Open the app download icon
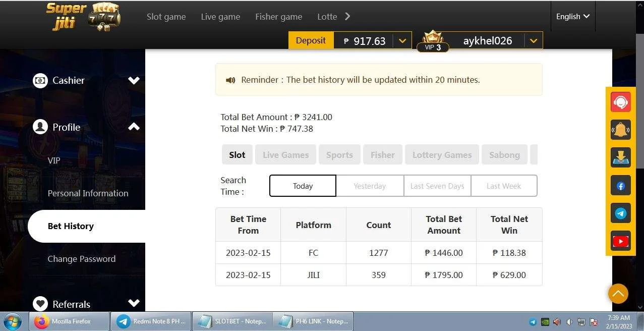The width and height of the screenshot is (644, 331). point(620,158)
